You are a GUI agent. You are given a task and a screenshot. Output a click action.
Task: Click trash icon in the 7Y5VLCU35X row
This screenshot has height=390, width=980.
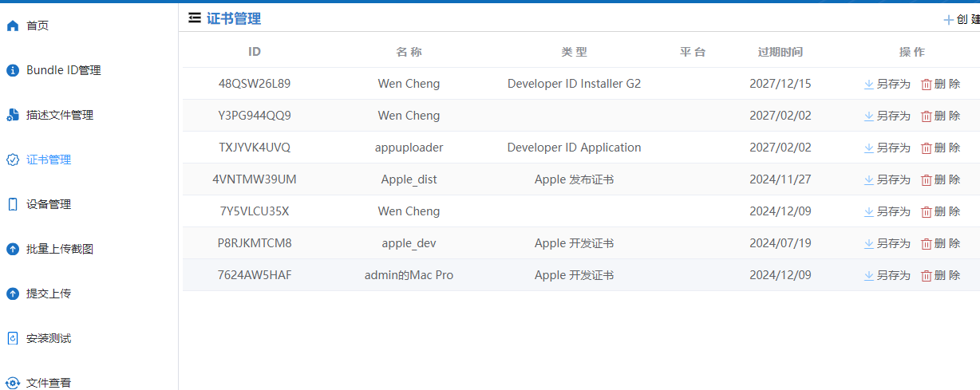927,211
